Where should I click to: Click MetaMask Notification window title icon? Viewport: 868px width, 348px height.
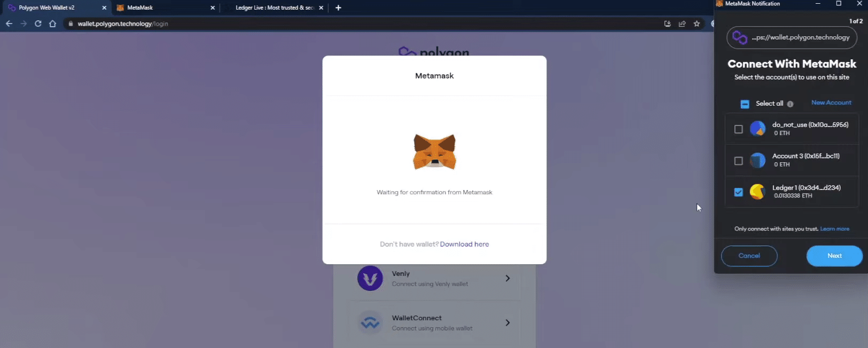pyautogui.click(x=720, y=4)
